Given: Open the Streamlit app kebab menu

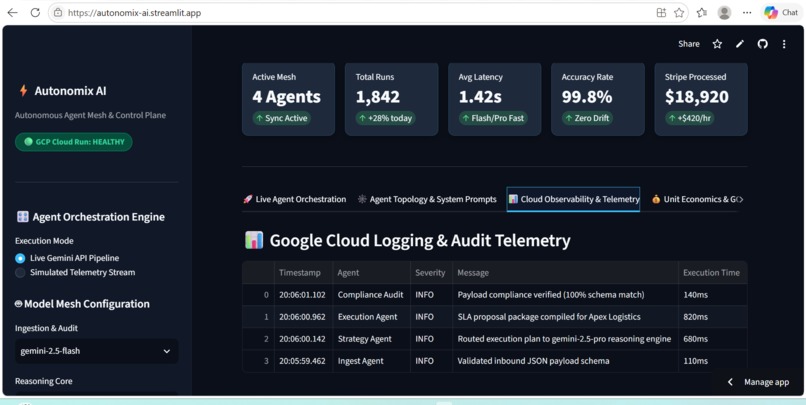Looking at the screenshot, I should [784, 44].
